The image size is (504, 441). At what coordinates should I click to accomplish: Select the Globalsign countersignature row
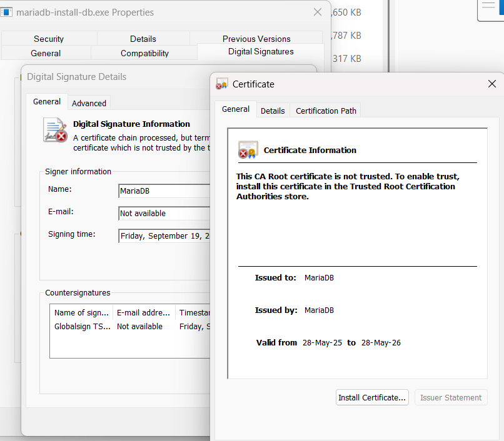[x=83, y=327]
